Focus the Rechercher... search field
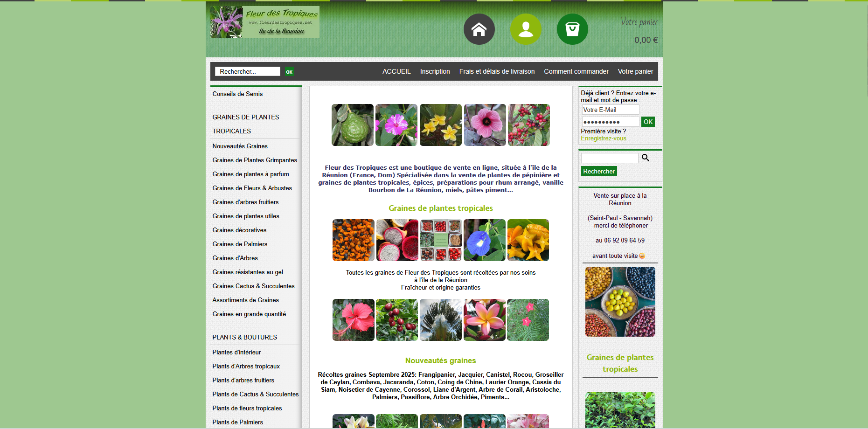The image size is (868, 429). 248,71
